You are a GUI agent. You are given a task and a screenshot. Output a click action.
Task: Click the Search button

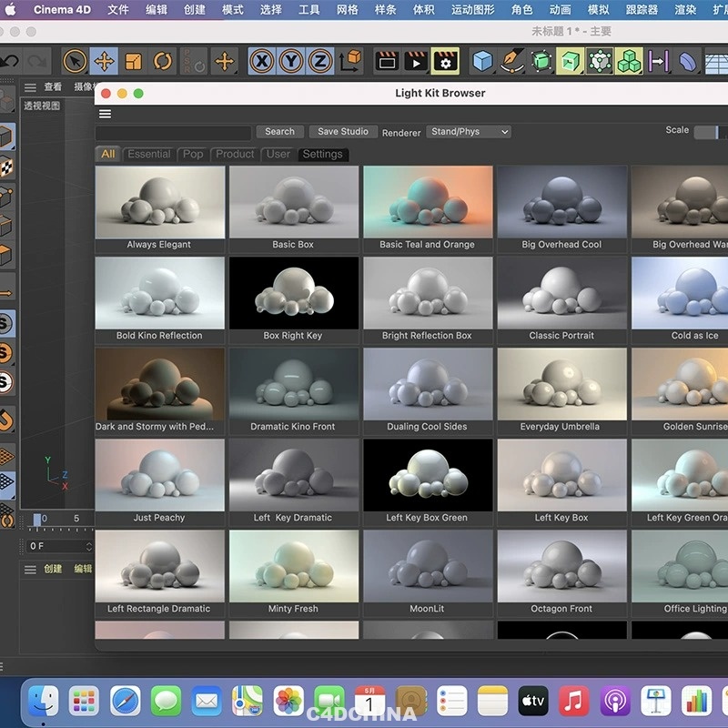tap(280, 131)
